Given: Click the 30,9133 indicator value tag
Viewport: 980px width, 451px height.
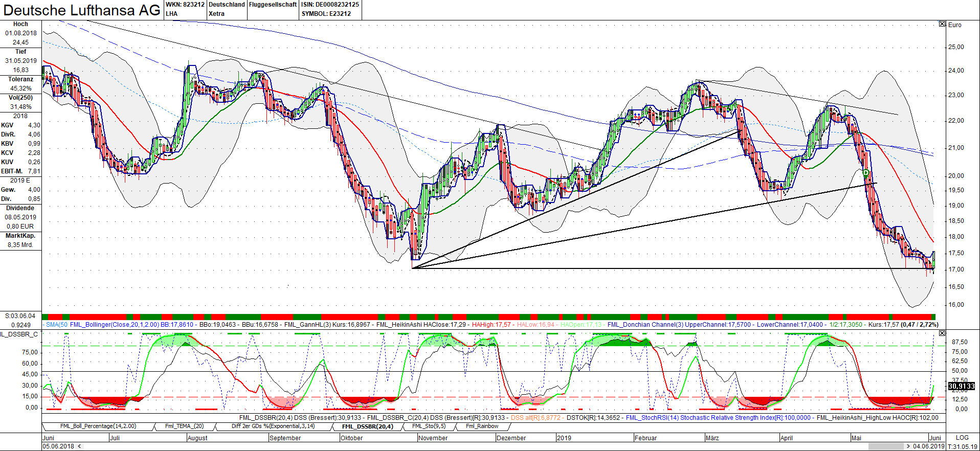Looking at the screenshot, I should [962, 386].
